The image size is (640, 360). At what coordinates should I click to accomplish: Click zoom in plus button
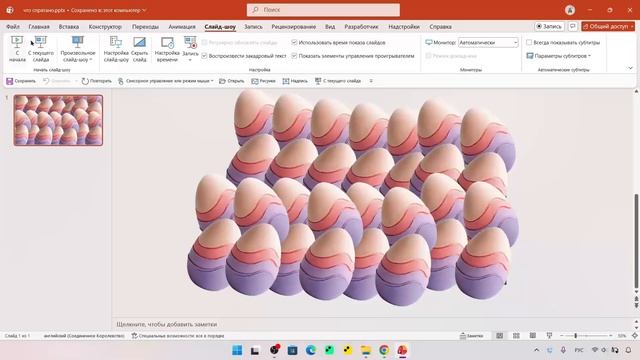pos(611,336)
